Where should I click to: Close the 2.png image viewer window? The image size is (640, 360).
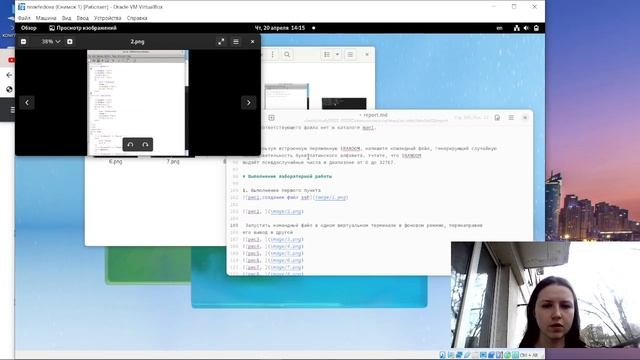tap(253, 42)
